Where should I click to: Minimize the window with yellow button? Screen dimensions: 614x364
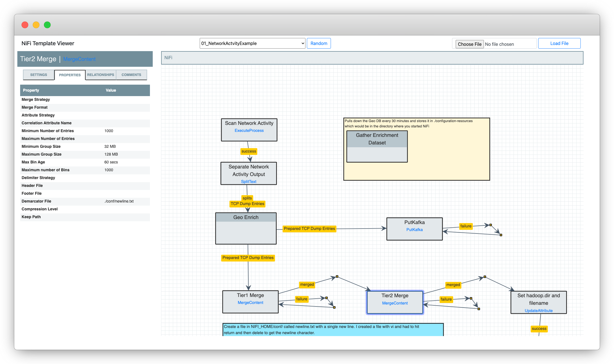[36, 25]
